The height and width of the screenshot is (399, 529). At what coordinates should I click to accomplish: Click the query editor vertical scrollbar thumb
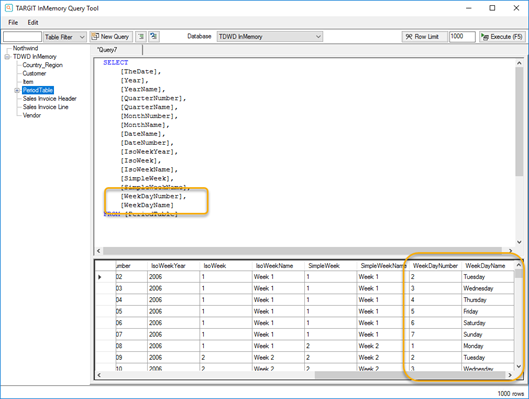coord(519,121)
